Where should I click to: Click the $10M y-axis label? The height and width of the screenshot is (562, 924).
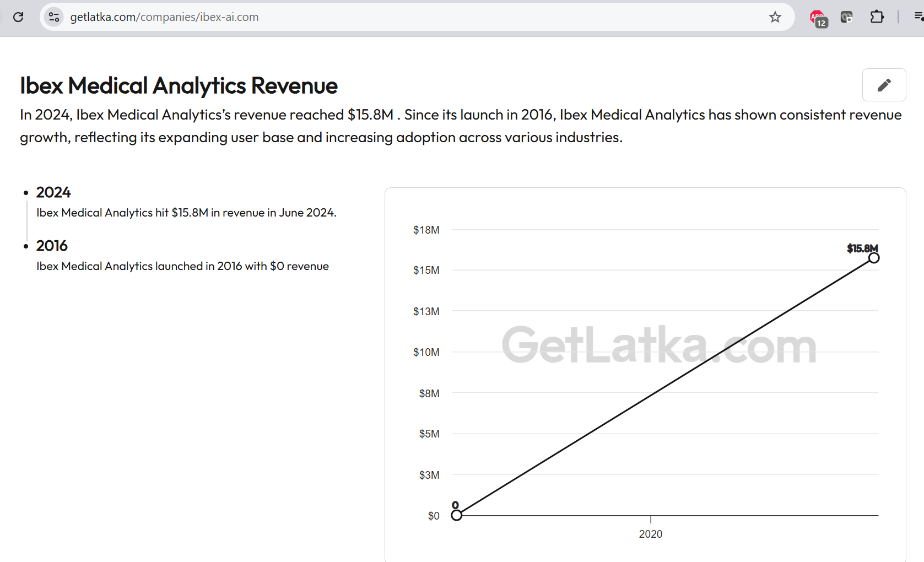click(426, 352)
